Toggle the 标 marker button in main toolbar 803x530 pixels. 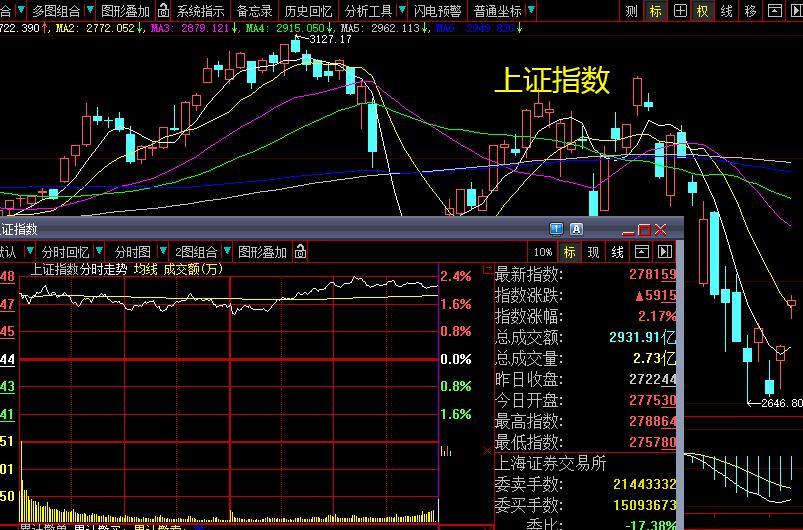(x=655, y=11)
